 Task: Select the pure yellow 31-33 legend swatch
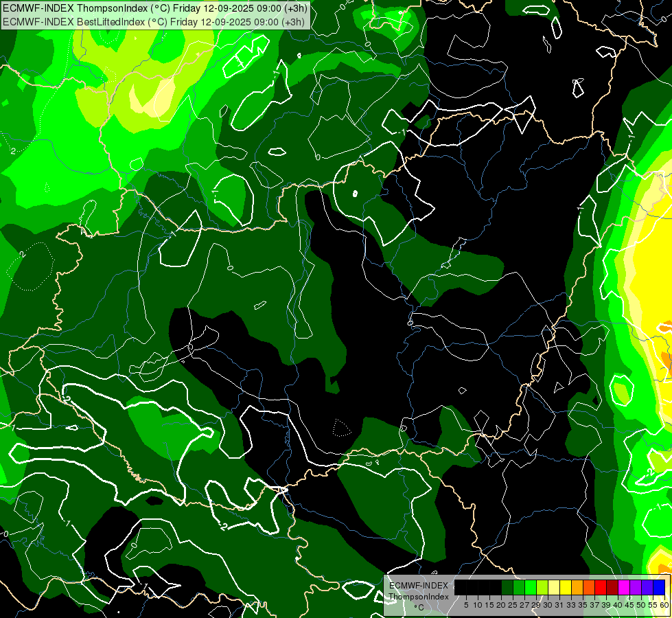point(566,588)
